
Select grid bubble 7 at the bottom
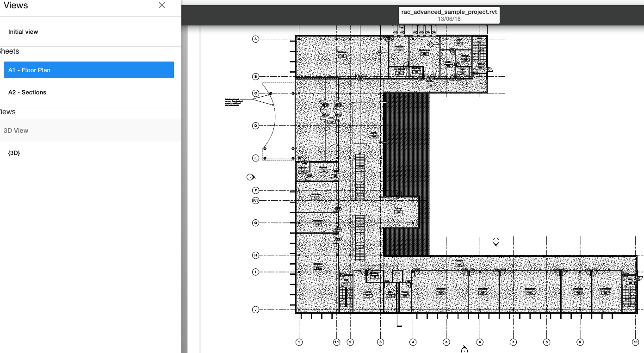513,342
